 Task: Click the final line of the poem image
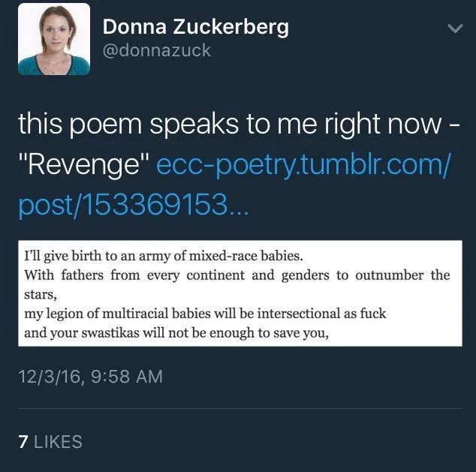[x=176, y=332]
